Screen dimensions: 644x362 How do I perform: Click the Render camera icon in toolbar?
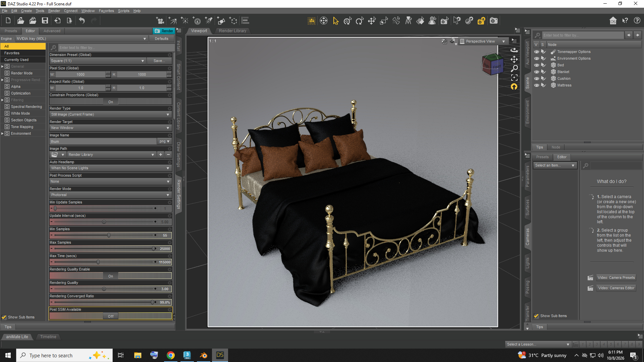point(494,21)
